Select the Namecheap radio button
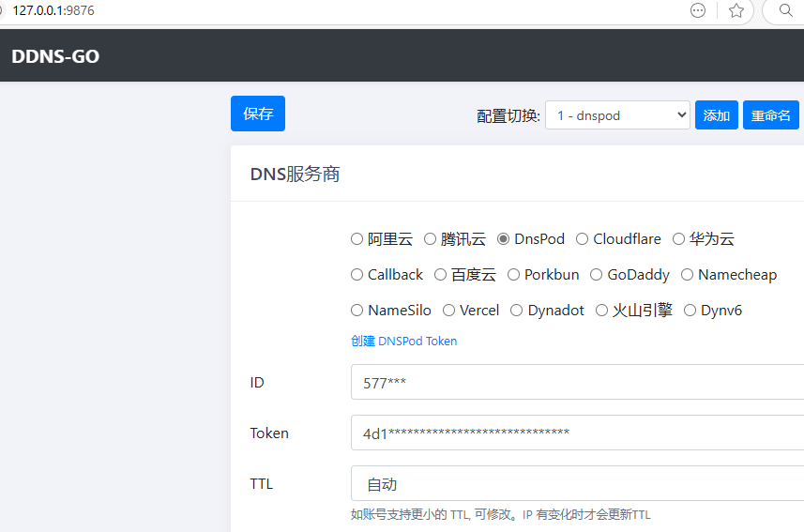Viewport: 804px width, 532px height. point(687,275)
